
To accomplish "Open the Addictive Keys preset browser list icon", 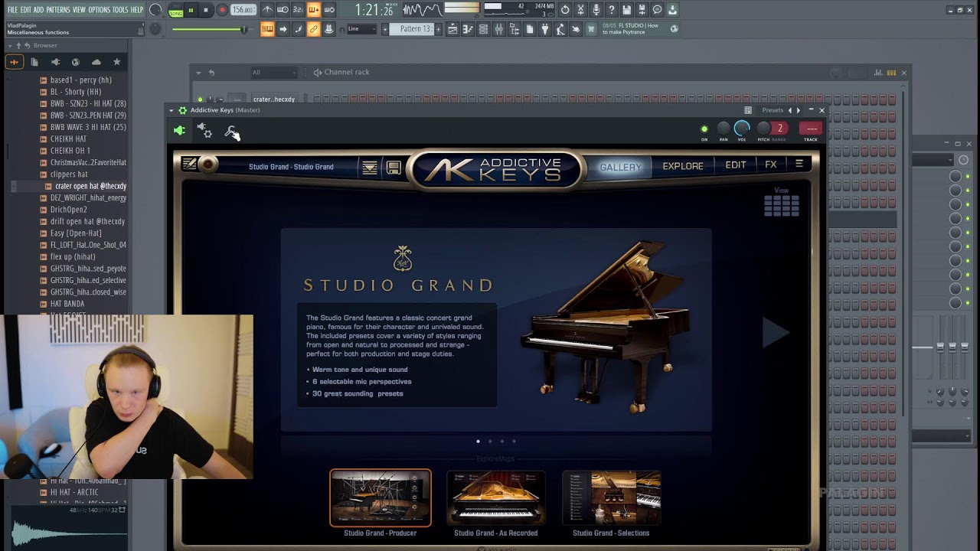I will pyautogui.click(x=370, y=168).
